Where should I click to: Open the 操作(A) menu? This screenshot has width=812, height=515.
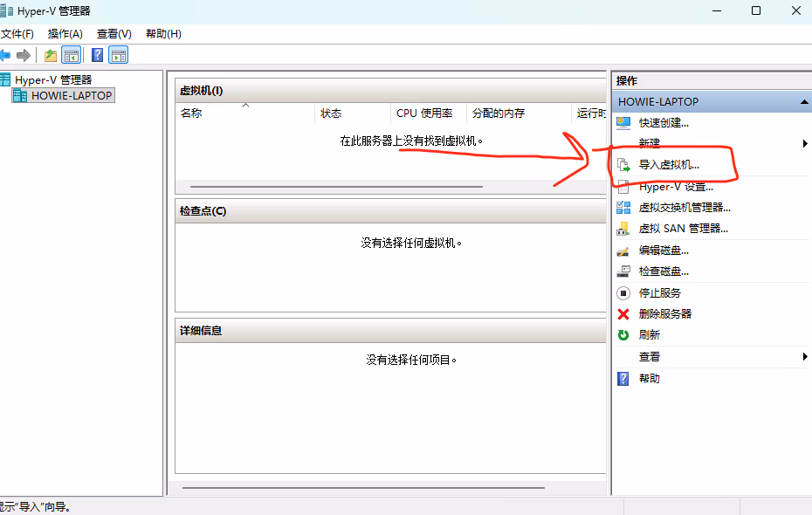click(x=65, y=34)
